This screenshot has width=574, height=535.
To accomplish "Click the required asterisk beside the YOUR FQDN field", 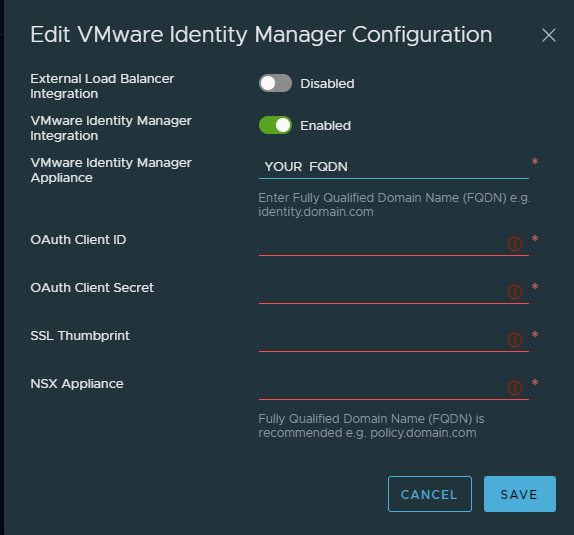I will click(x=535, y=161).
